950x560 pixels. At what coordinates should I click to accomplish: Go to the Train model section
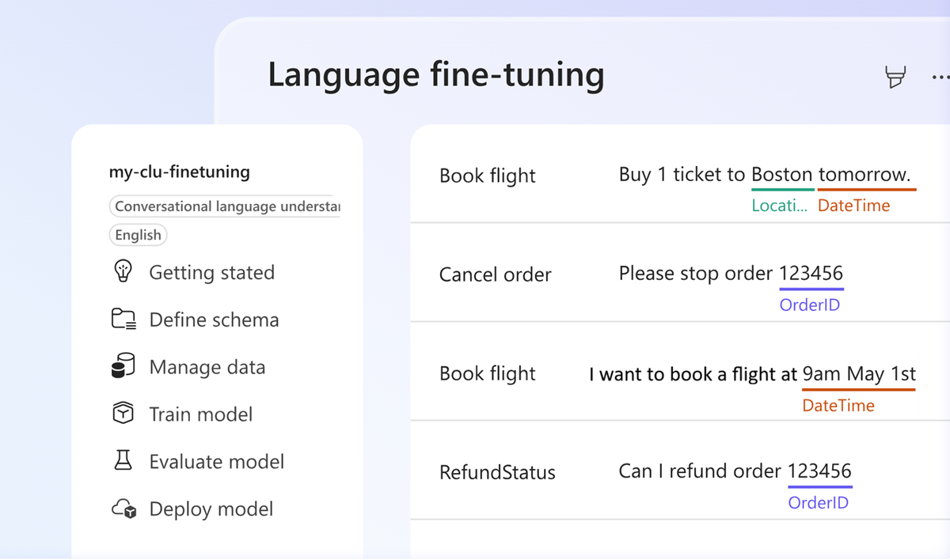201,414
